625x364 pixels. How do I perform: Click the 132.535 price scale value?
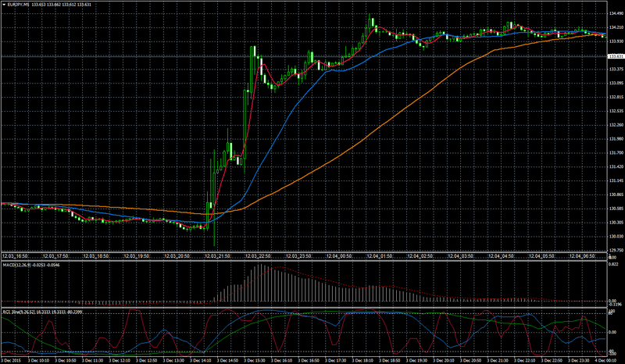coord(615,111)
